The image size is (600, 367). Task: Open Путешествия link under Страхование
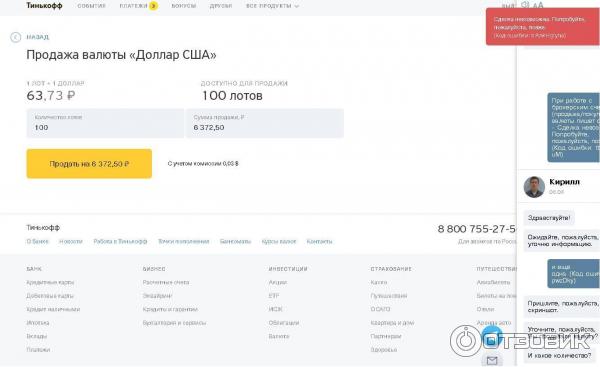point(389,296)
